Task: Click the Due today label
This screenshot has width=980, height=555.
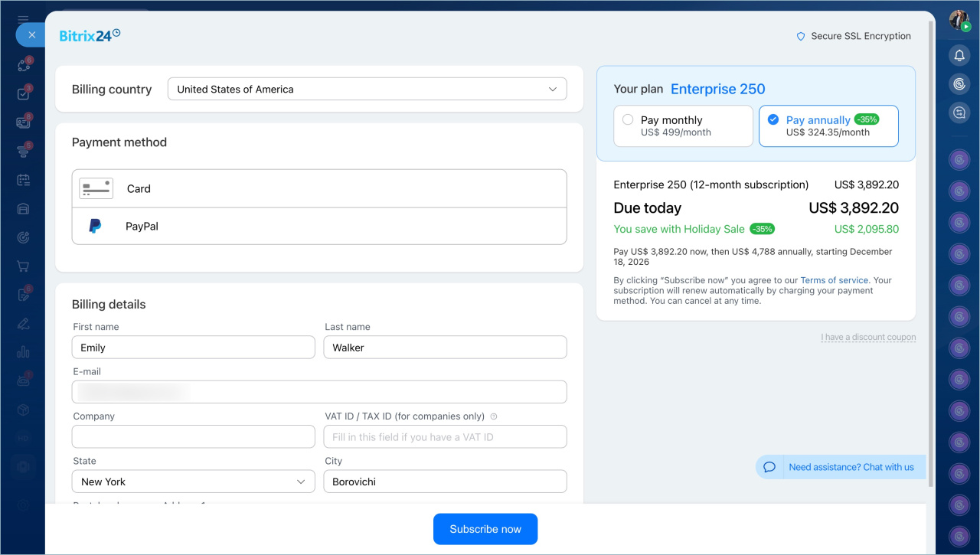Action: (x=648, y=207)
